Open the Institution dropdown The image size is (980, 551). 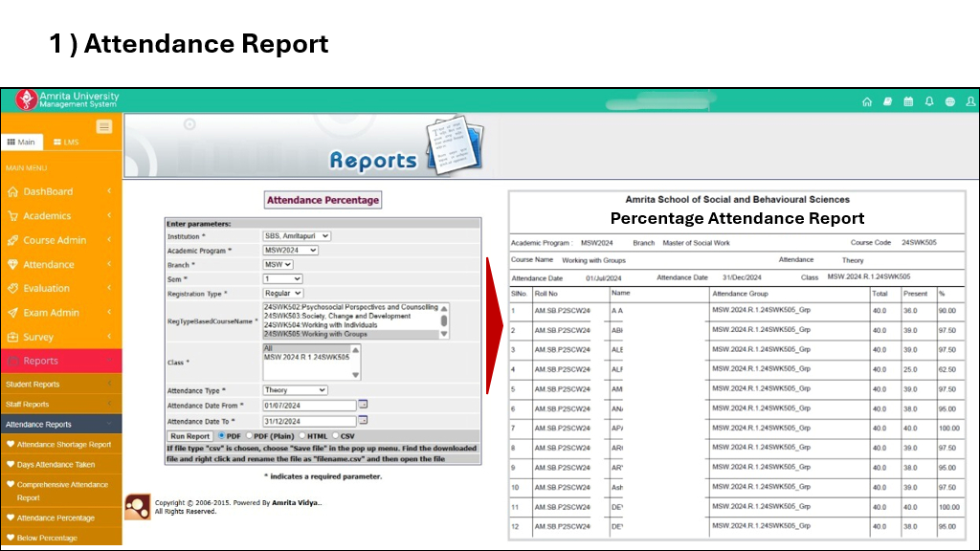(x=297, y=235)
